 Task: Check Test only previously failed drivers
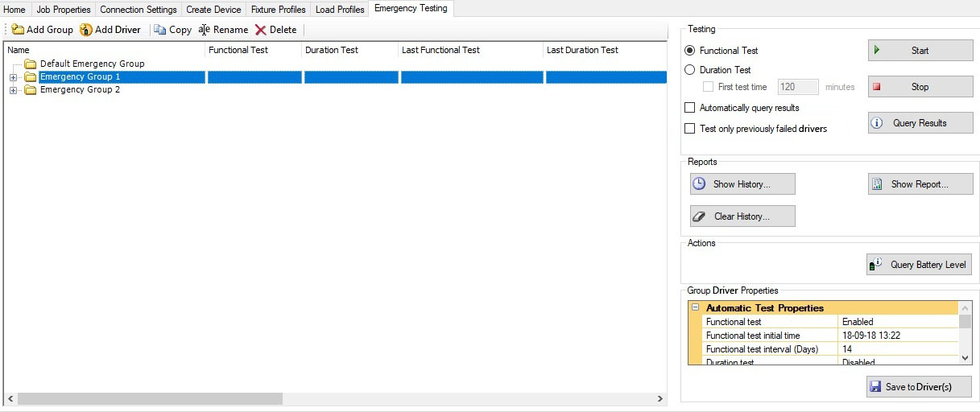(x=689, y=129)
